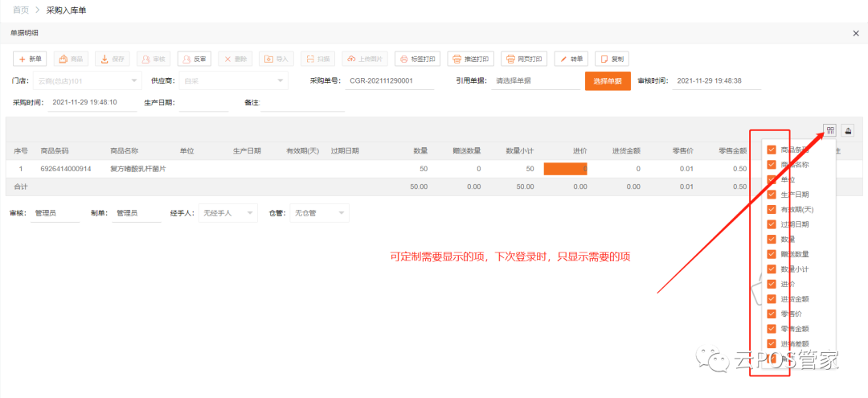The height and width of the screenshot is (398, 868).
Task: Uncheck the 商品名称 column checkbox
Action: pyautogui.click(x=771, y=164)
